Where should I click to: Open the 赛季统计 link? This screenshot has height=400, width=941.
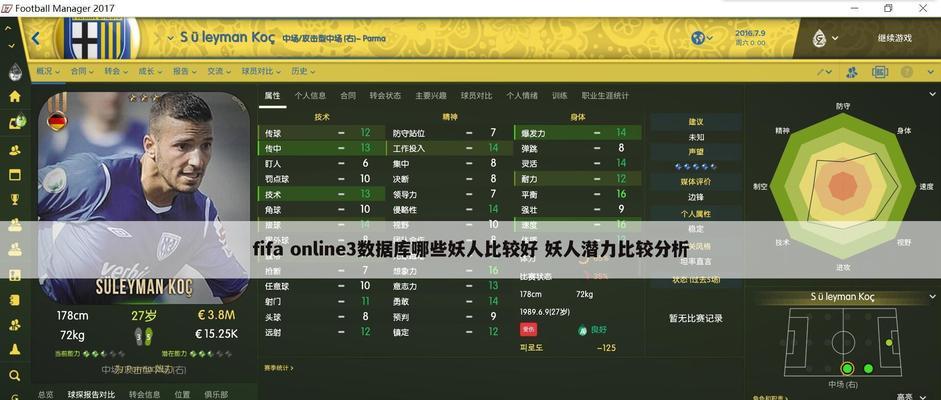pyautogui.click(x=279, y=368)
